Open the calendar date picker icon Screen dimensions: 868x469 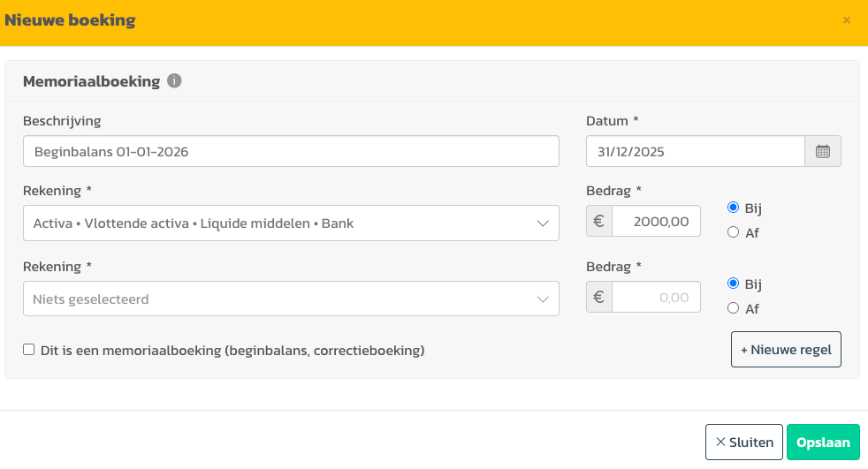[x=822, y=151]
